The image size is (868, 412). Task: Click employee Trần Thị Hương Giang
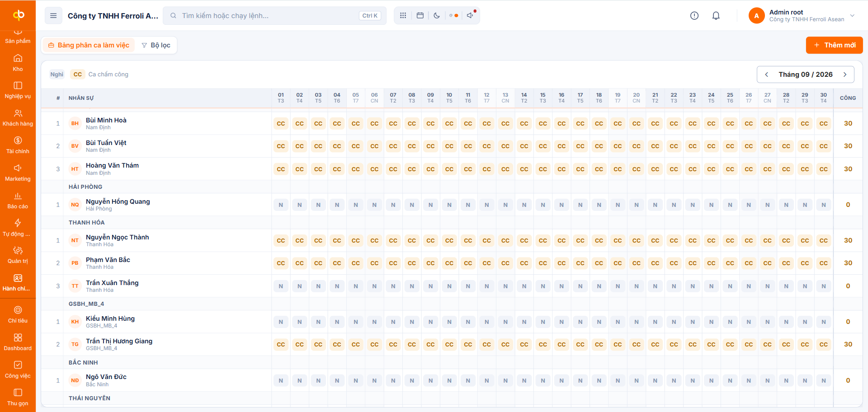pos(119,341)
